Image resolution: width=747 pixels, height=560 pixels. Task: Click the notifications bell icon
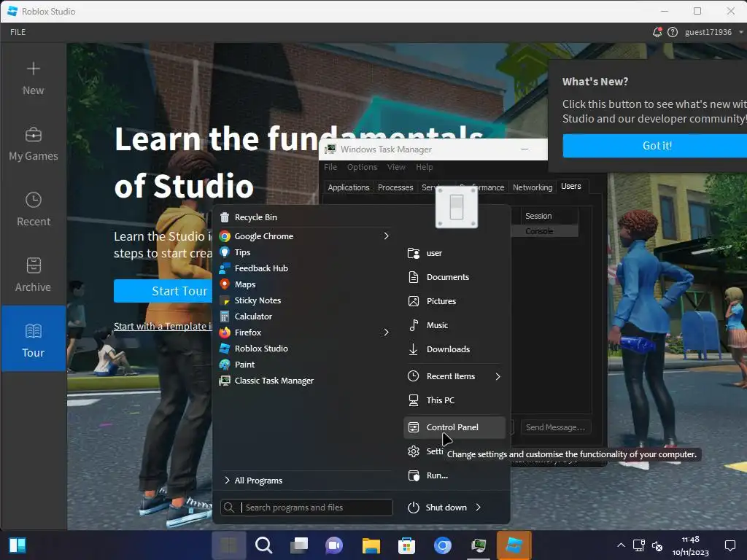click(657, 32)
